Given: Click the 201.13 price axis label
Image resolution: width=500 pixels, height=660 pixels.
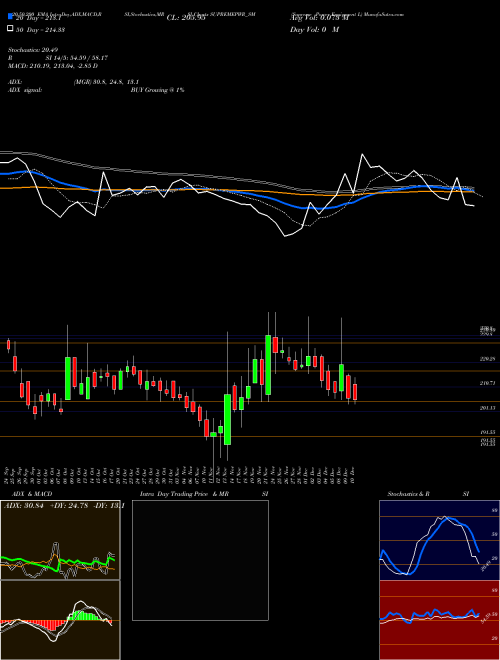Looking at the screenshot, I should coord(487,408).
